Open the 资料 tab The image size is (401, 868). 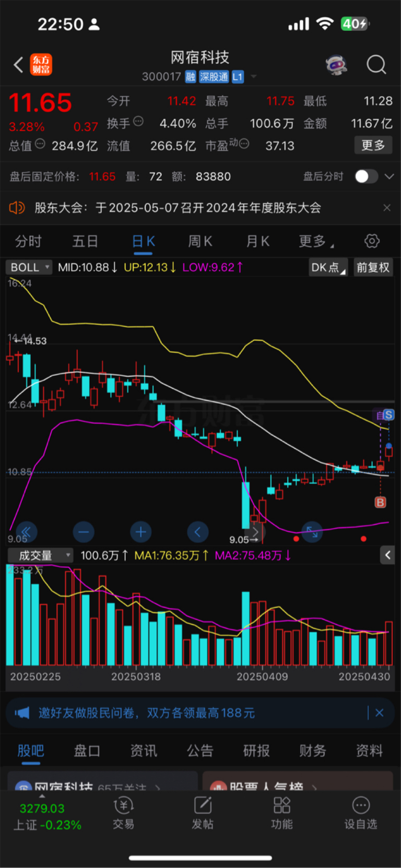coord(369,751)
